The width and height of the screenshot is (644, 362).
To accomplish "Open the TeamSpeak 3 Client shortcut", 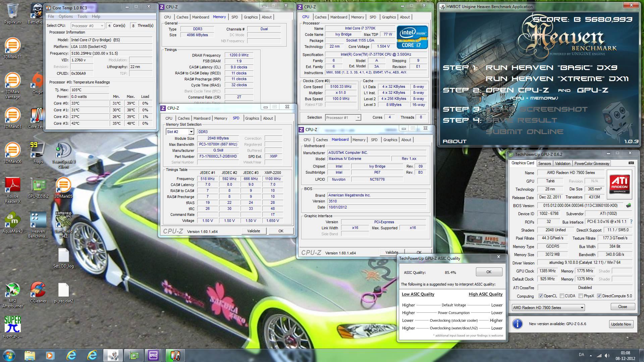I will (63, 155).
